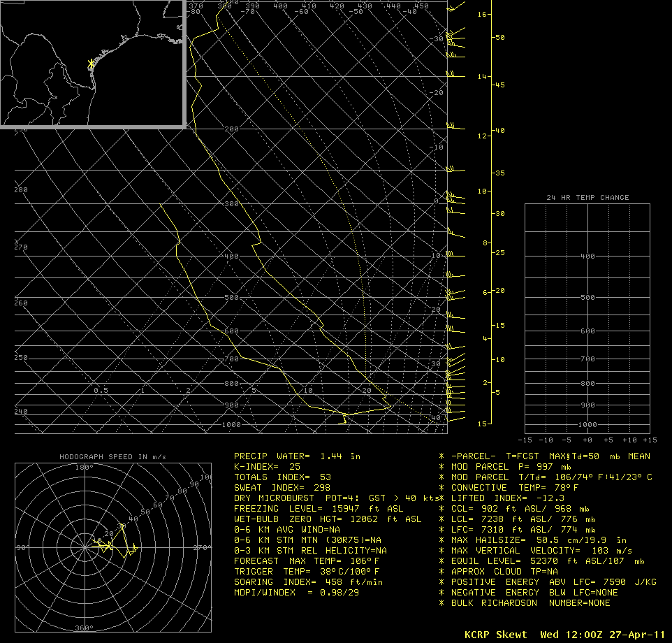672x643 pixels.
Task: Click the "700" pressure label on the skew-T
Action: (231, 359)
